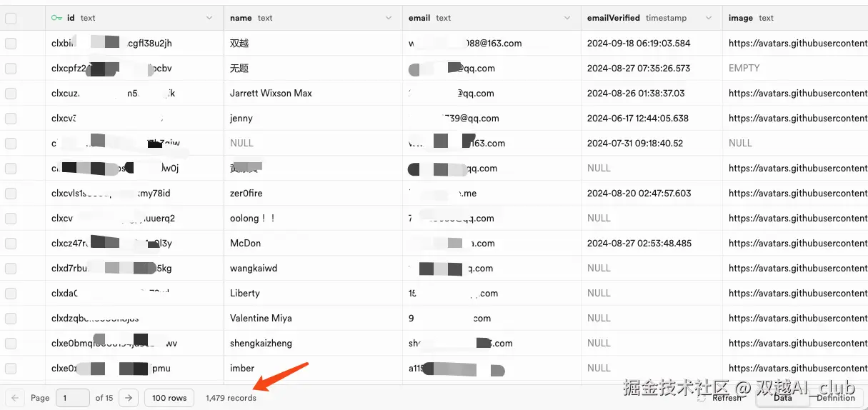Tick the checkbox next to the zer0fire row

(11, 194)
